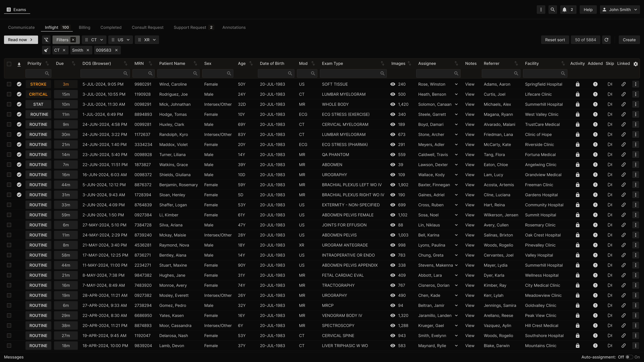Open assignee dropdown for Rose, Winston
Viewport: 644px width, 362px height.
456,84
